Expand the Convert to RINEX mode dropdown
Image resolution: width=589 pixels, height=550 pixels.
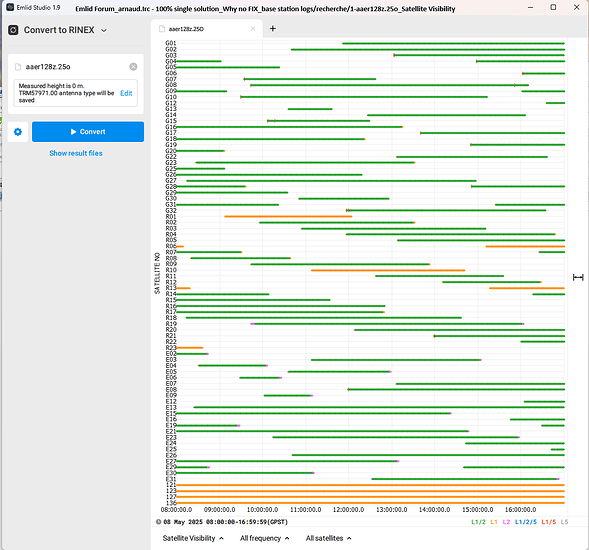[104, 30]
